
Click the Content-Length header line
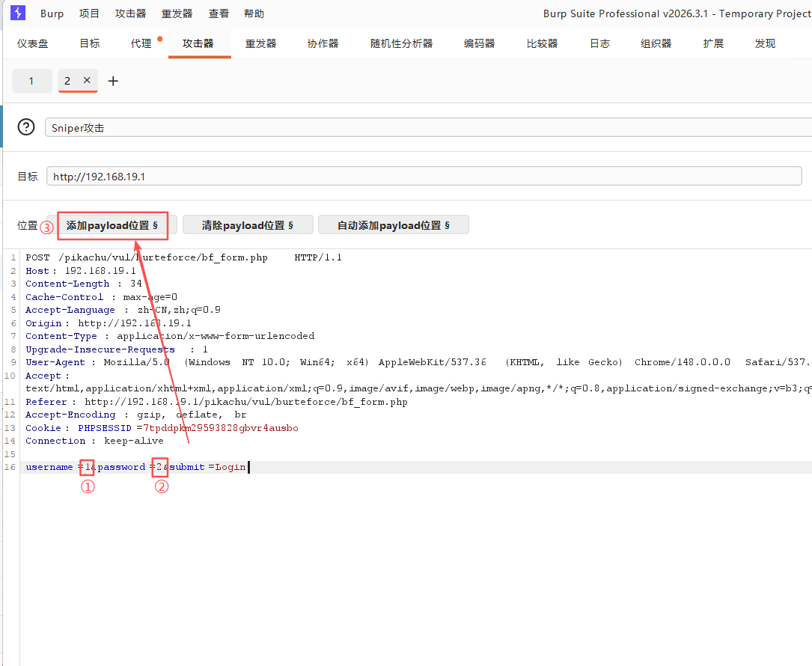pos(84,284)
